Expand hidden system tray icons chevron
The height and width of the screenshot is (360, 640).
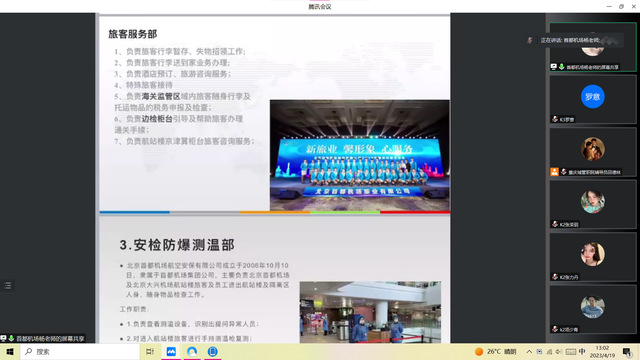tap(529, 351)
